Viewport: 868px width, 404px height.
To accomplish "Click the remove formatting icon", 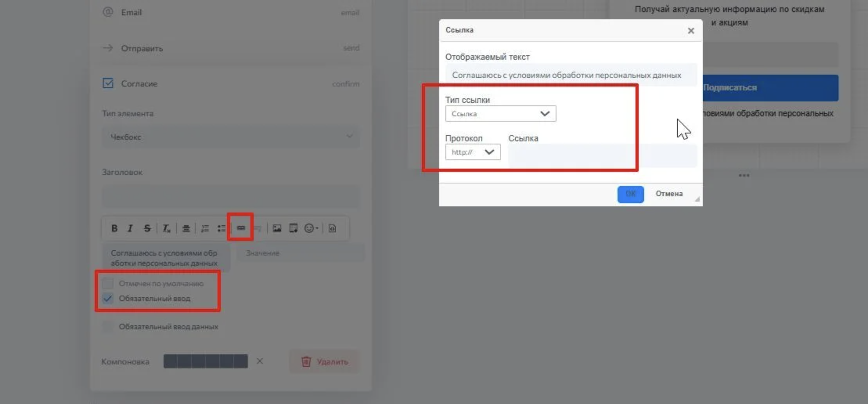I will [166, 228].
